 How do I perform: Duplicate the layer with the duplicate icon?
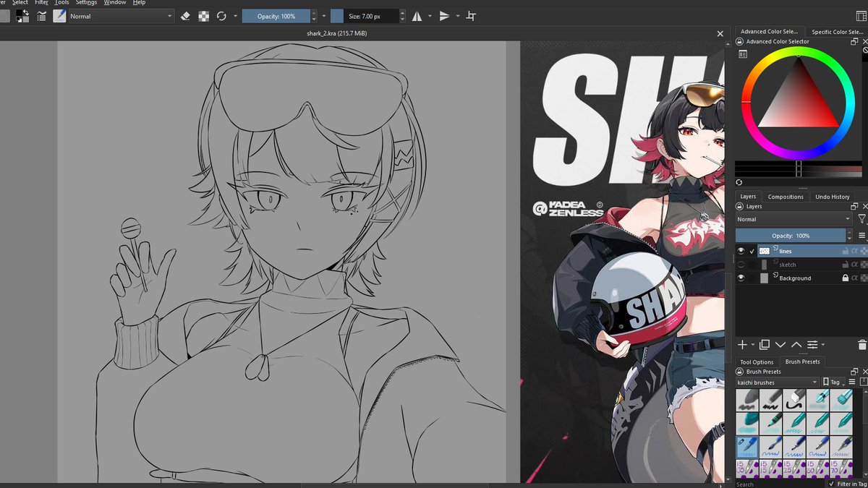[765, 345]
